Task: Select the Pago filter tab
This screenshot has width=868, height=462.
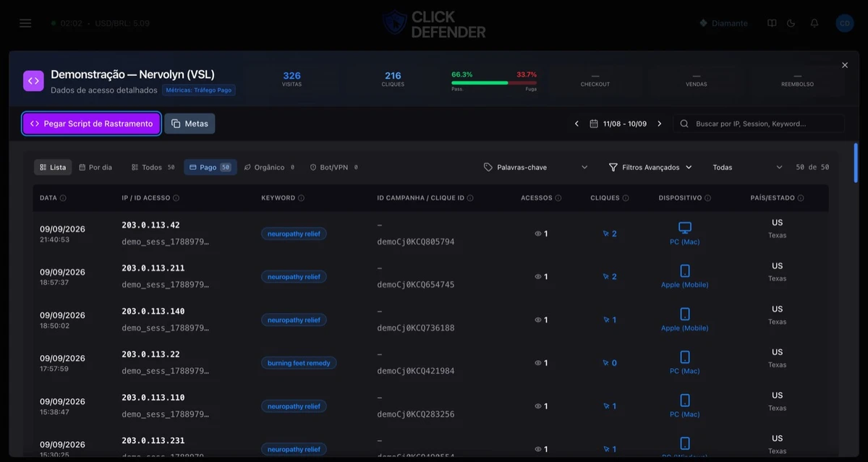Action: tap(210, 167)
